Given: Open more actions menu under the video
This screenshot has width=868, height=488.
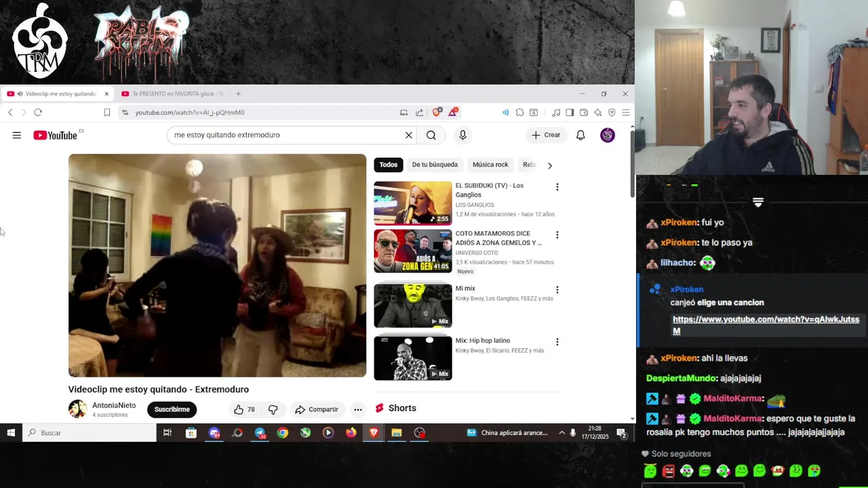Looking at the screenshot, I should (357, 409).
